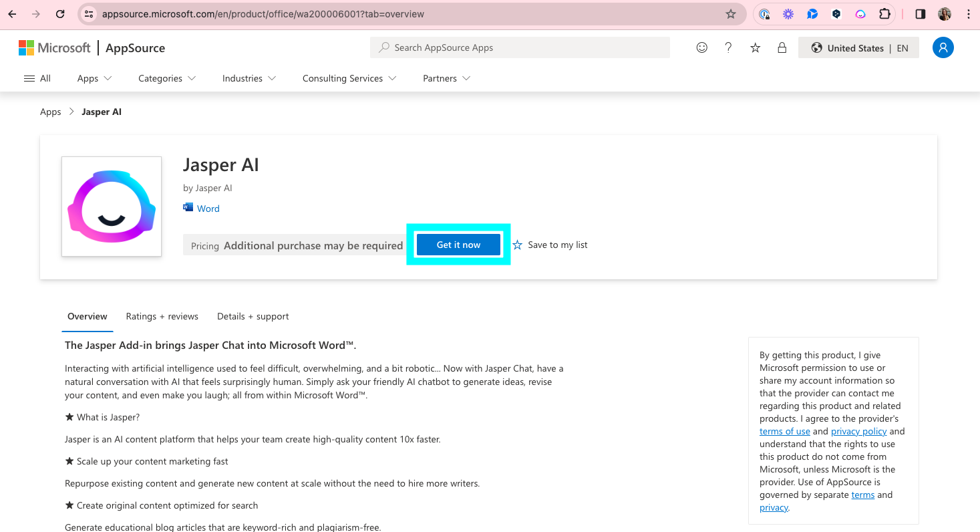Open the AppSource privacy link

pyautogui.click(x=774, y=507)
